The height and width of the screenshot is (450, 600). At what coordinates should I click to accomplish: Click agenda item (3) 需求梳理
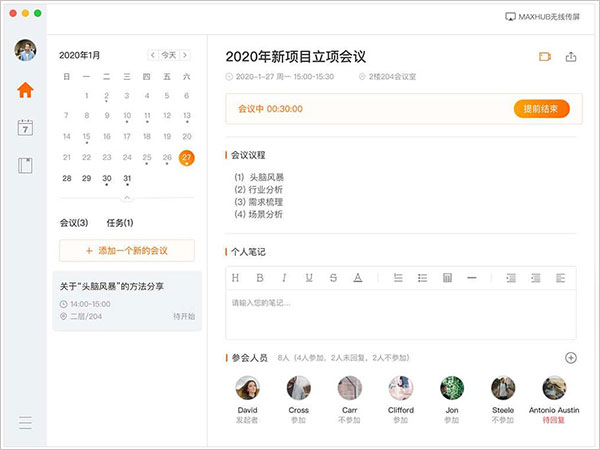(259, 202)
